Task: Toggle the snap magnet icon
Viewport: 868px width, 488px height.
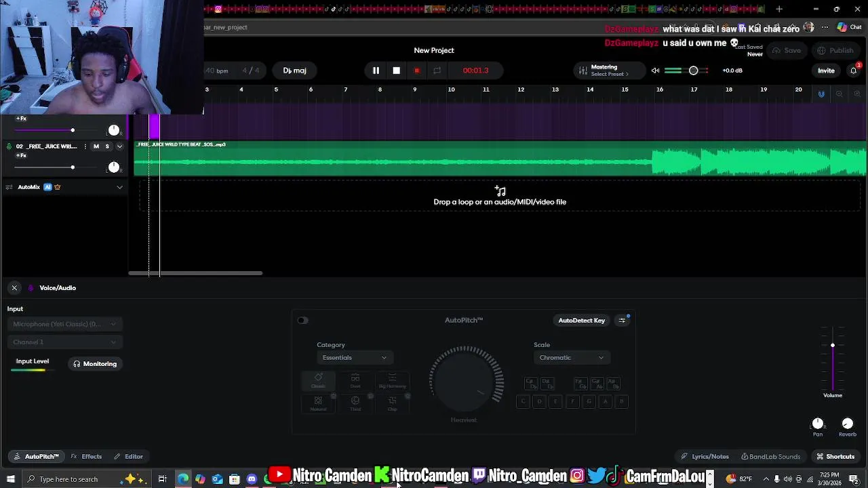Action: 821,94
